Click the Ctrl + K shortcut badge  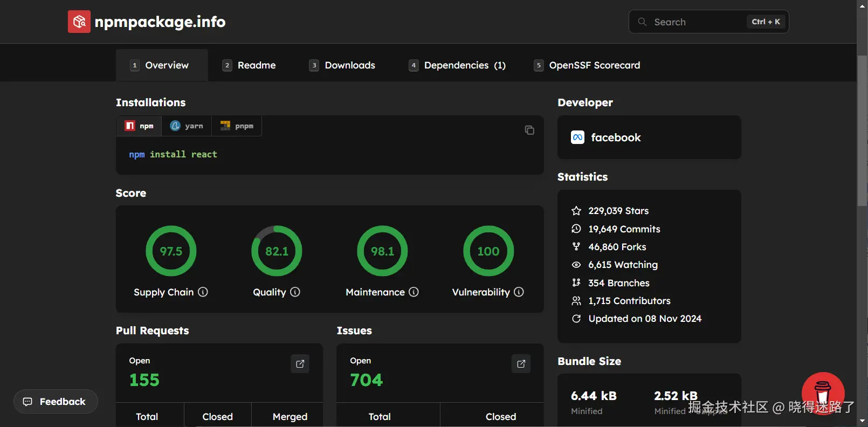[x=766, y=22]
